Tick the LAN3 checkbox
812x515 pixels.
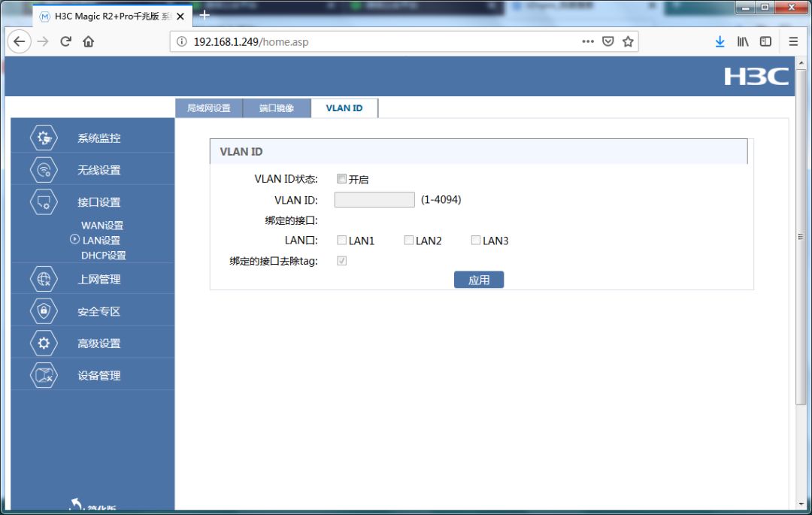click(x=475, y=240)
